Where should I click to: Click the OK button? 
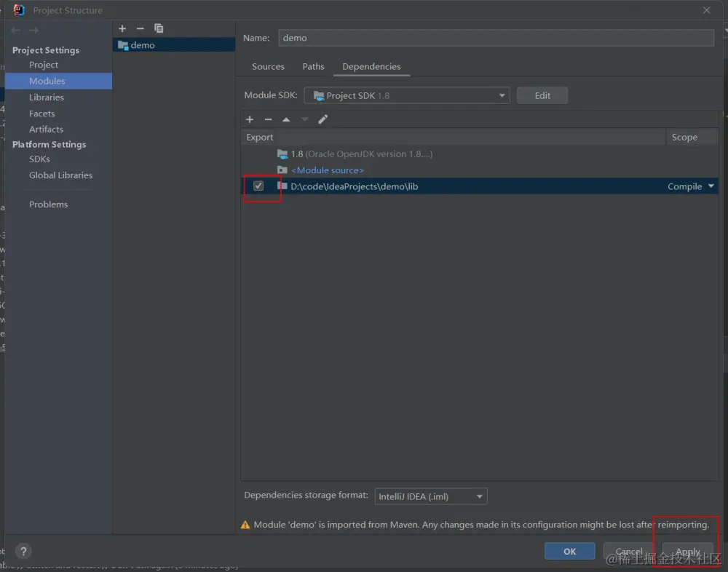click(x=570, y=551)
